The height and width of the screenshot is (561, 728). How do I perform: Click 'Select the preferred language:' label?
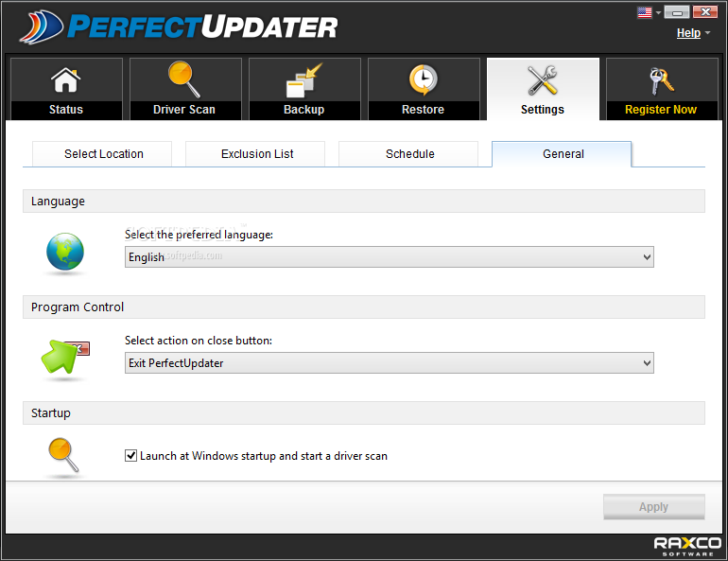tap(199, 235)
